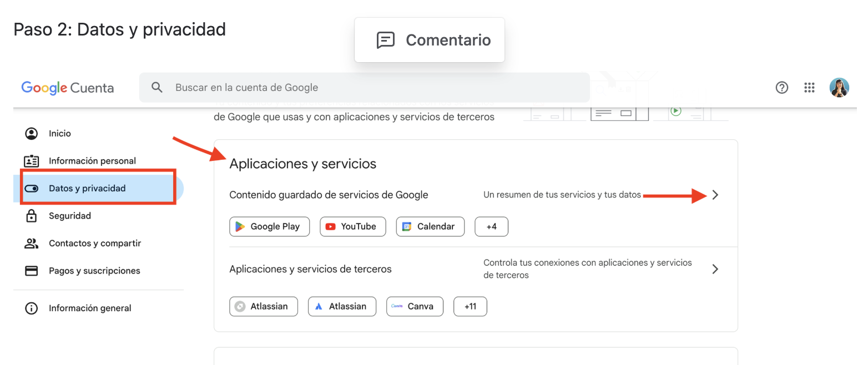Click the Contactos y compartir people icon
The height and width of the screenshot is (365, 868).
[32, 244]
